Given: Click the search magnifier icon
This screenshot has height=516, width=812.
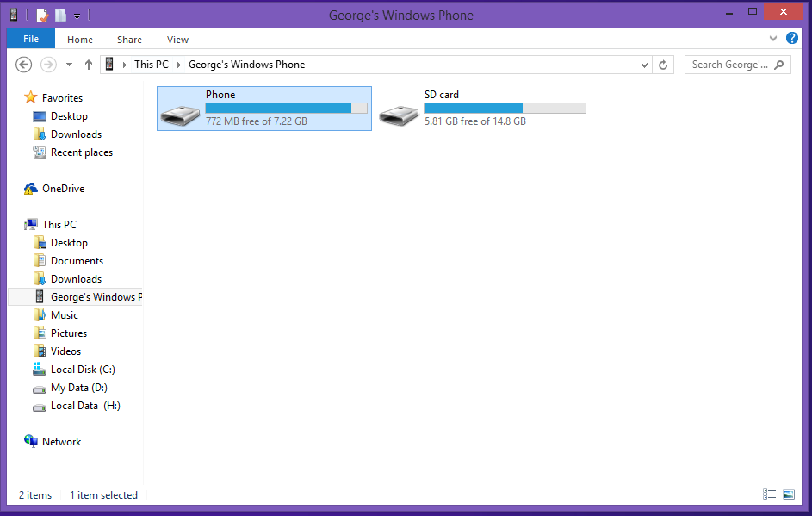Looking at the screenshot, I should [779, 65].
